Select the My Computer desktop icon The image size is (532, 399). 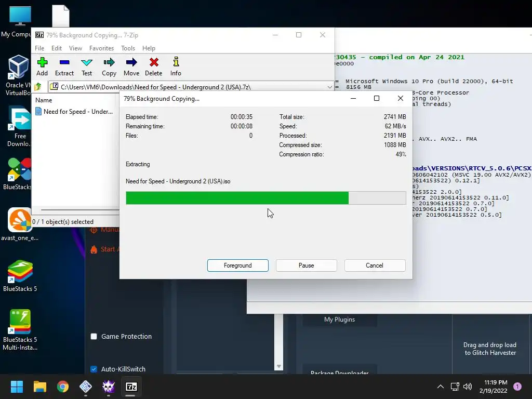19,22
